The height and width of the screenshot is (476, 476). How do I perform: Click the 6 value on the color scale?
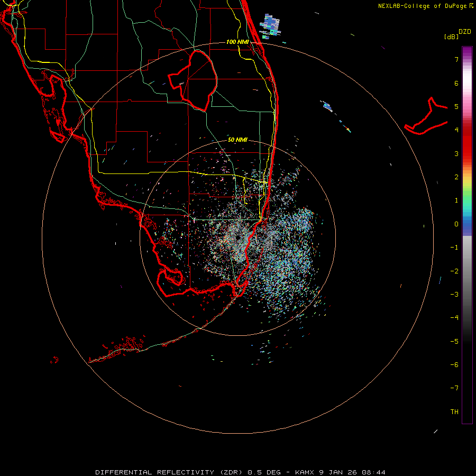click(456, 83)
